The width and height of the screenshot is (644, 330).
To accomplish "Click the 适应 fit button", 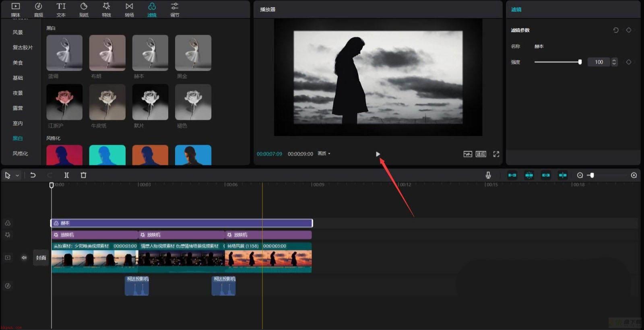I will [x=481, y=154].
